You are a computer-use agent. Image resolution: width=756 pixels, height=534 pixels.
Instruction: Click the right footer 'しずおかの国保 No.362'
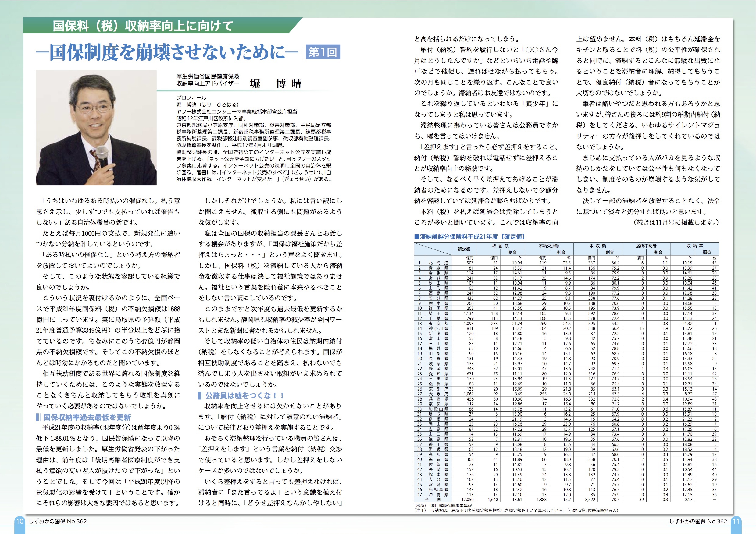tap(698, 521)
